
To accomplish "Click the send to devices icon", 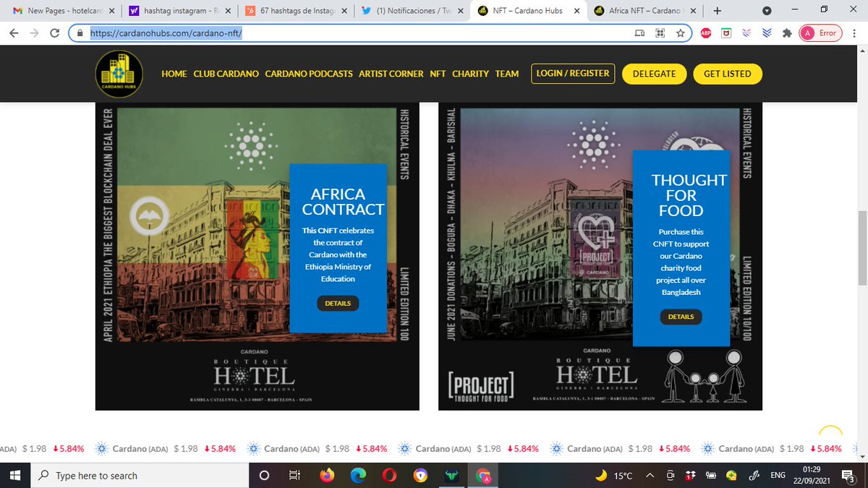I will click(639, 33).
